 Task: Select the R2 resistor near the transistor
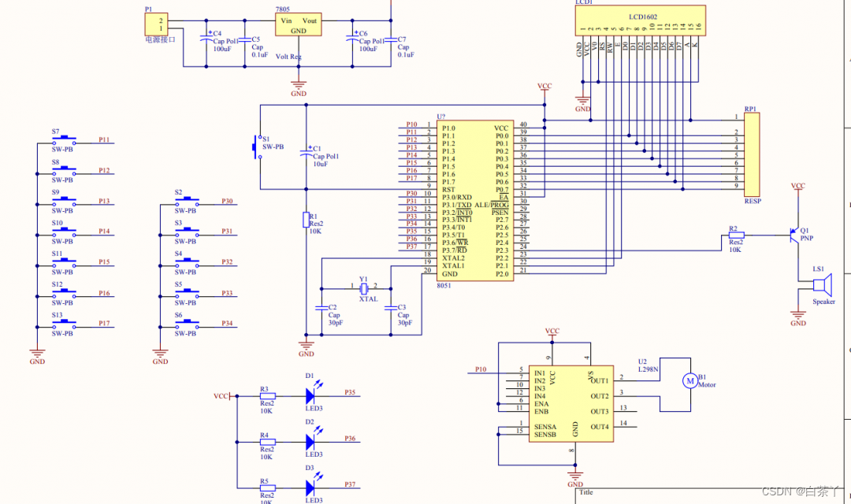coord(736,235)
